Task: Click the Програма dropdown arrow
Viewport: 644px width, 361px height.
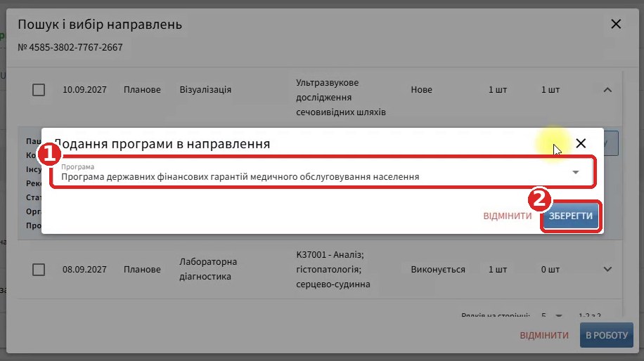Action: [576, 172]
